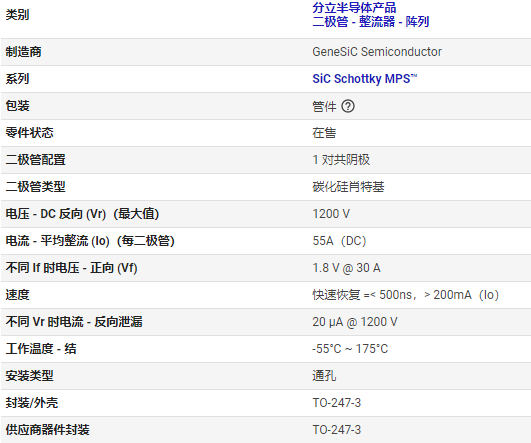Click the 制造商 row label
This screenshot has height=443, width=531.
pyautogui.click(x=23, y=52)
